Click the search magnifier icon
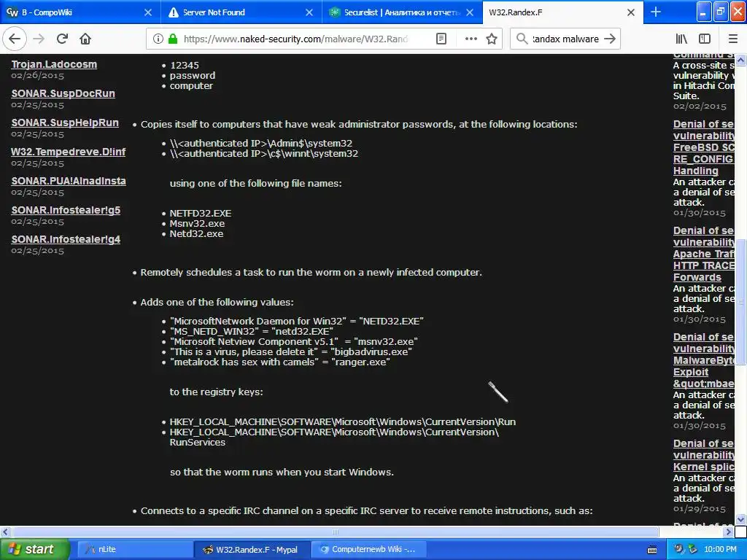 point(522,39)
